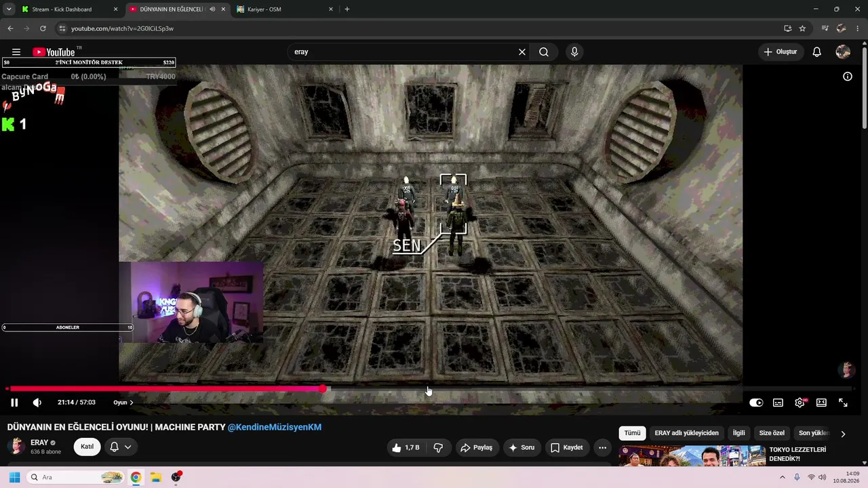This screenshot has height=488, width=868.
Task: Turn on subtitles in the player
Action: [x=778, y=403]
